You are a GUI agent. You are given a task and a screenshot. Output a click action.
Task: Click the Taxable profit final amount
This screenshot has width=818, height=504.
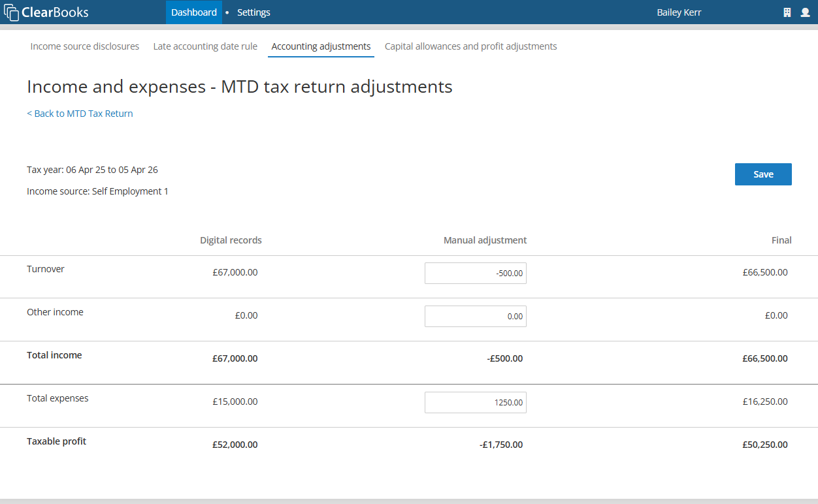[x=765, y=445]
